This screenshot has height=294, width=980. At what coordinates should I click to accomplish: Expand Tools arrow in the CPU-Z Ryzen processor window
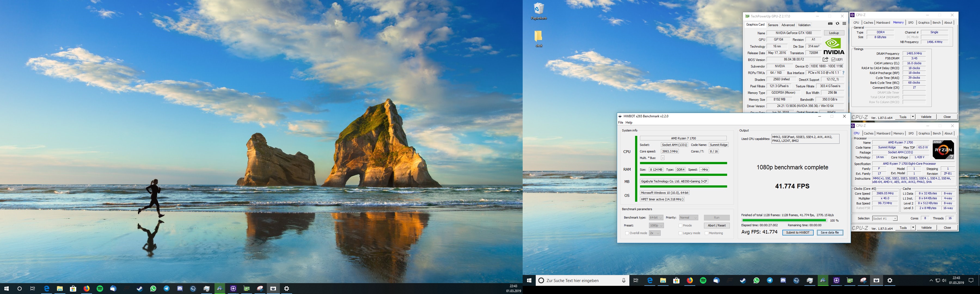tap(913, 227)
